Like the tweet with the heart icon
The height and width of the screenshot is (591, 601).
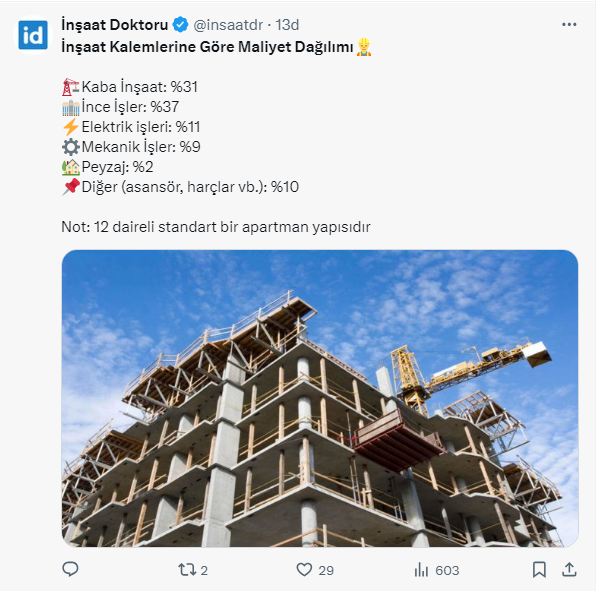[x=305, y=569]
